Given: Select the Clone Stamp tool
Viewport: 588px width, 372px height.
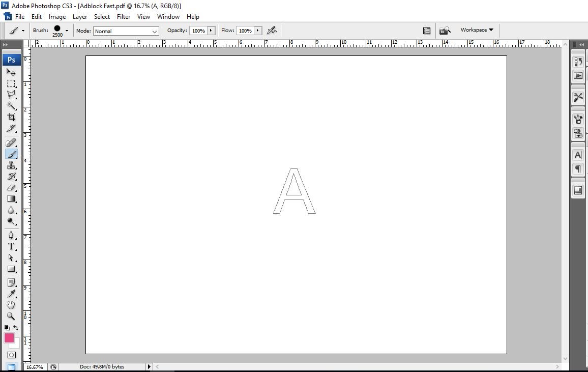Looking at the screenshot, I should [x=11, y=165].
